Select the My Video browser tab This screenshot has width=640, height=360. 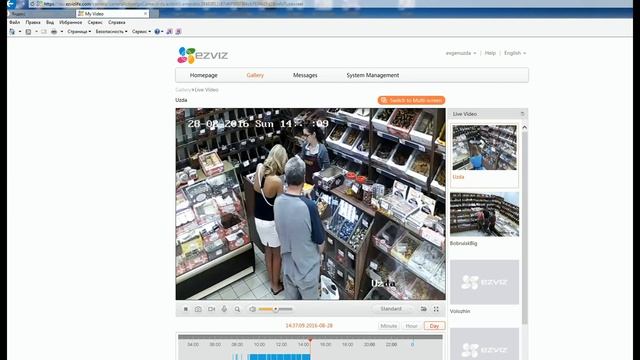pos(112,14)
